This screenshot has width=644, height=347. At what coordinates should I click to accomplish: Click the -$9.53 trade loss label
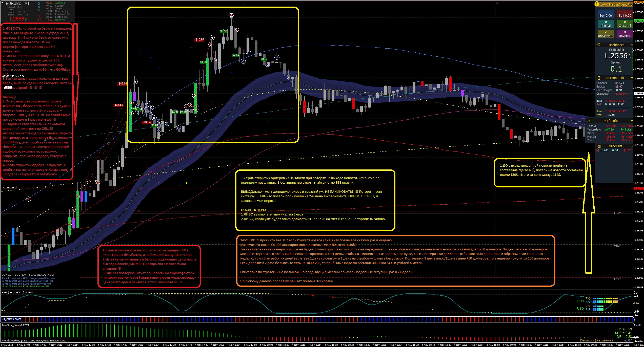click(x=147, y=122)
